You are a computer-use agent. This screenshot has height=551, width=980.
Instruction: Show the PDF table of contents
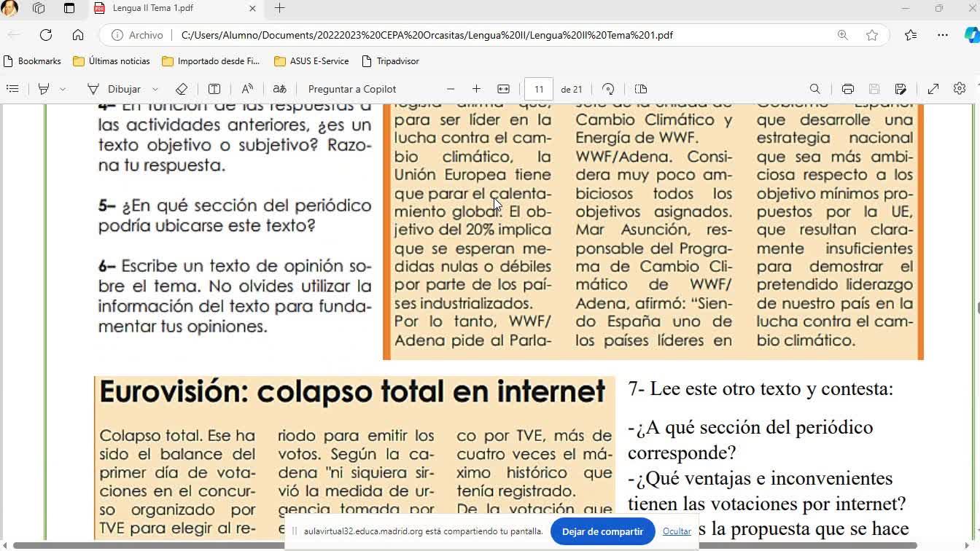(x=12, y=89)
